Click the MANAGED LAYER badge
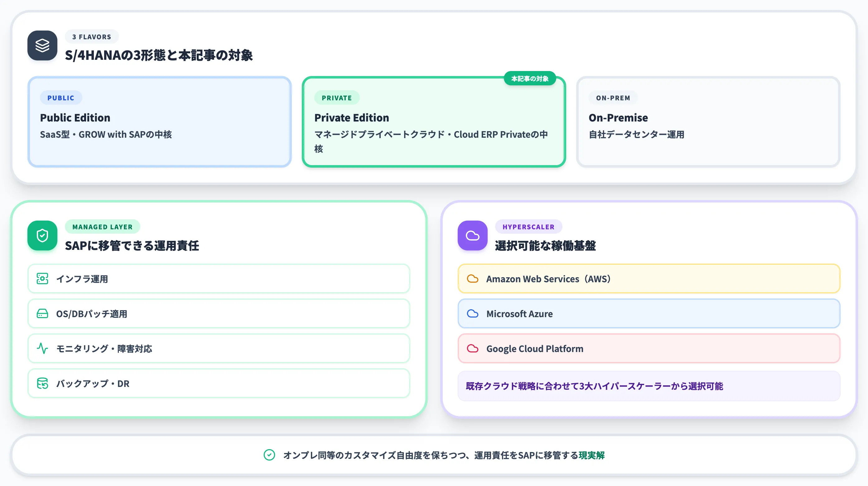The width and height of the screenshot is (868, 486). tap(103, 227)
